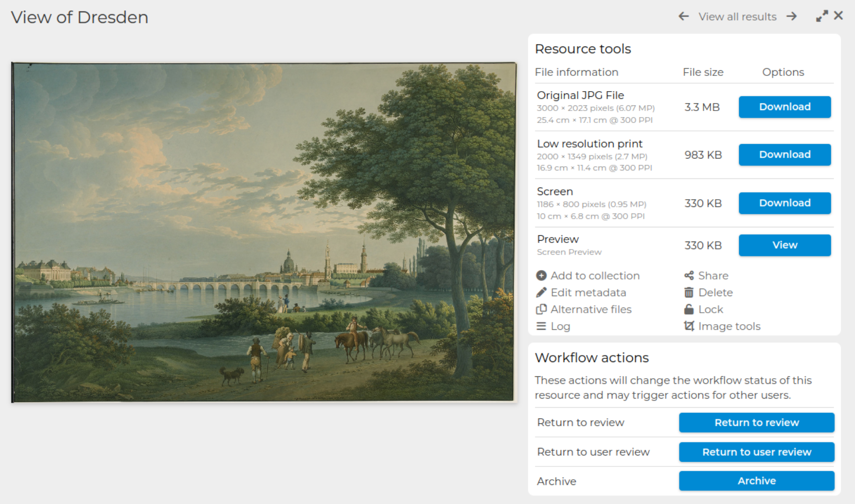
Task: Click the Share icon
Action: click(x=689, y=276)
